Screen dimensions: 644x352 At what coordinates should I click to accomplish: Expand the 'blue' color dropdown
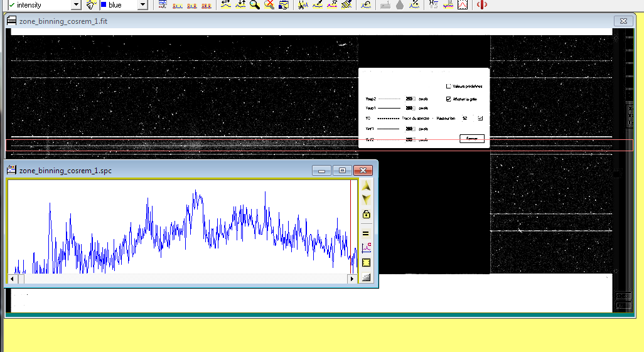(x=142, y=5)
